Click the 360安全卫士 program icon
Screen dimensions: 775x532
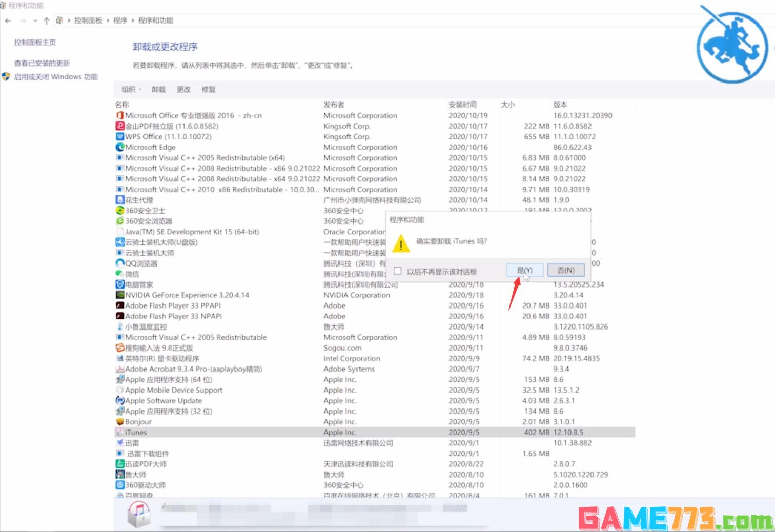click(x=120, y=211)
